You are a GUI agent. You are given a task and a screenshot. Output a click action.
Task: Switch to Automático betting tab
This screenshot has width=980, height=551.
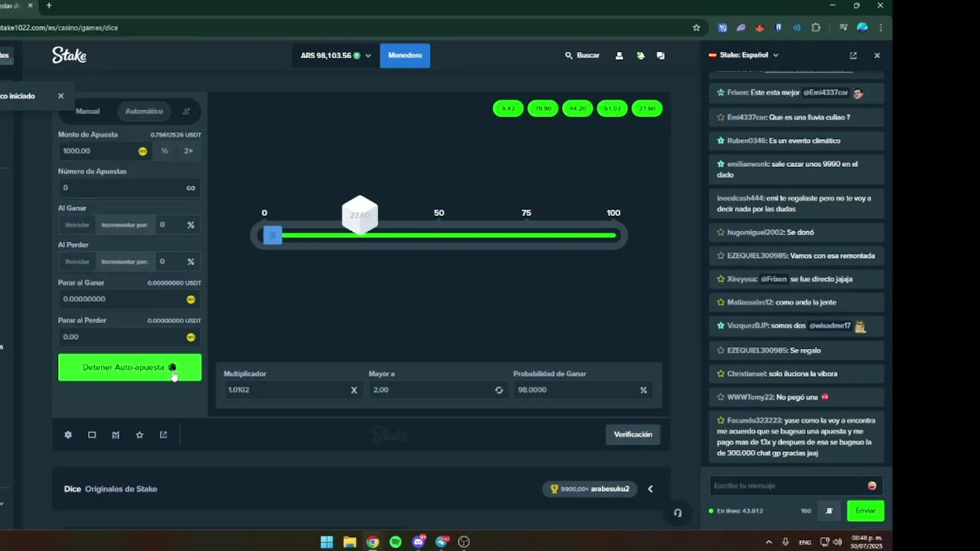144,111
